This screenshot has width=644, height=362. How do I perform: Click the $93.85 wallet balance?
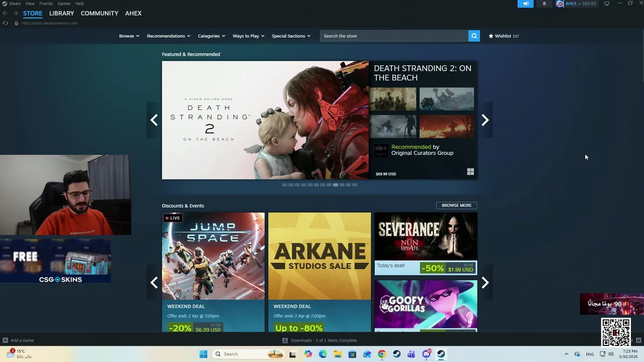[589, 4]
